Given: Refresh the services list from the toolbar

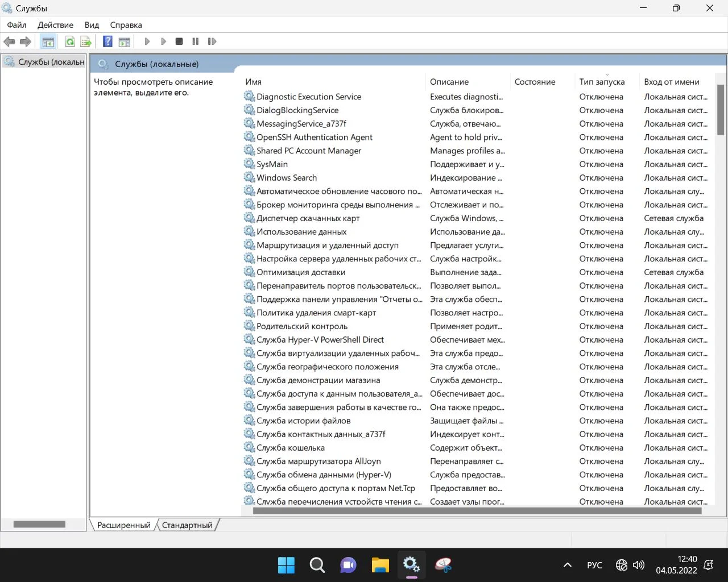Looking at the screenshot, I should [x=70, y=41].
